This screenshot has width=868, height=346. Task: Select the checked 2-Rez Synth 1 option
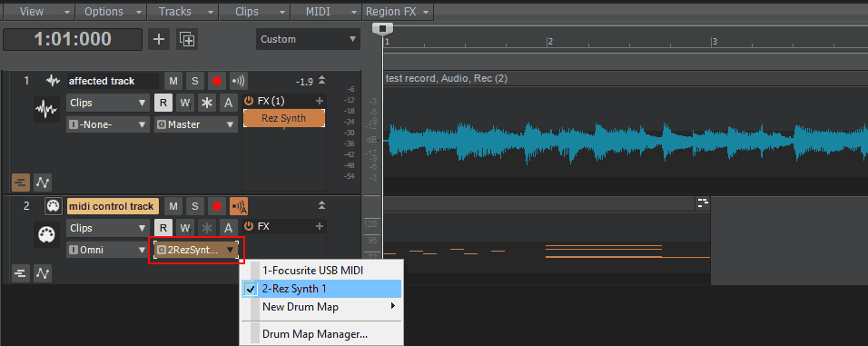(321, 289)
